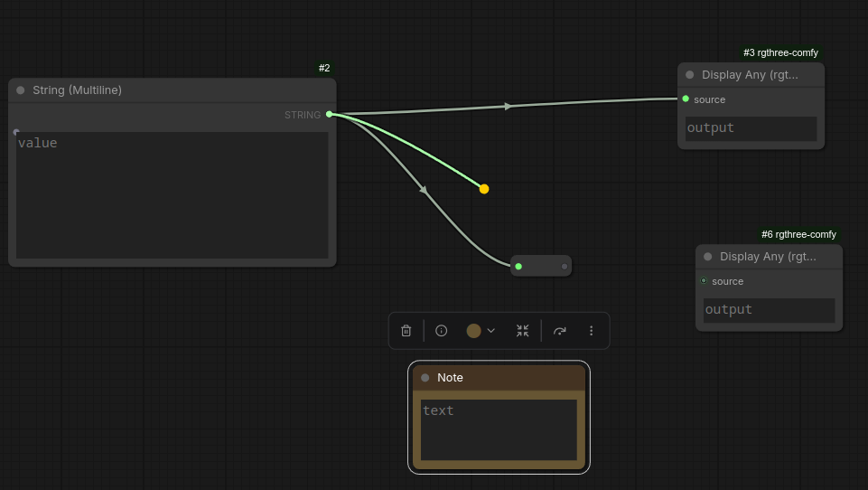Click the reroute node's green input slot
Image resolution: width=868 pixels, height=490 pixels.
click(518, 267)
